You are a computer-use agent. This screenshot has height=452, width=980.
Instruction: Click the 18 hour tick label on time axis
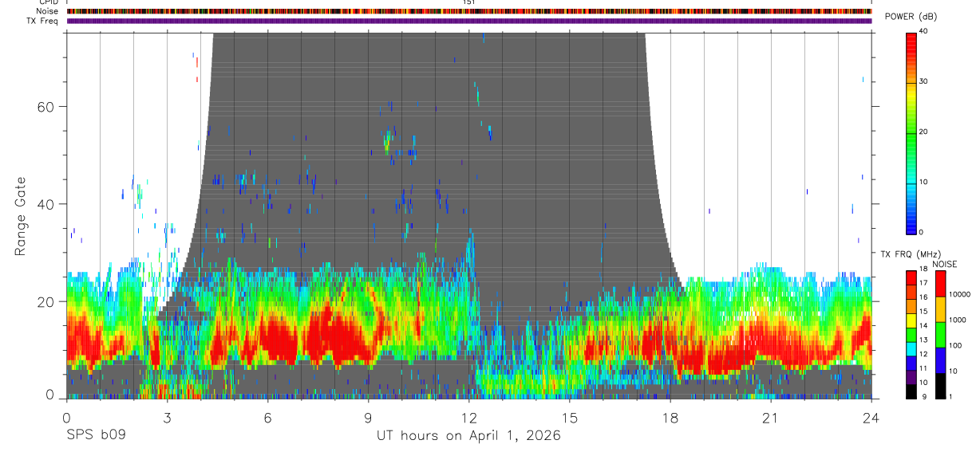pyautogui.click(x=670, y=418)
